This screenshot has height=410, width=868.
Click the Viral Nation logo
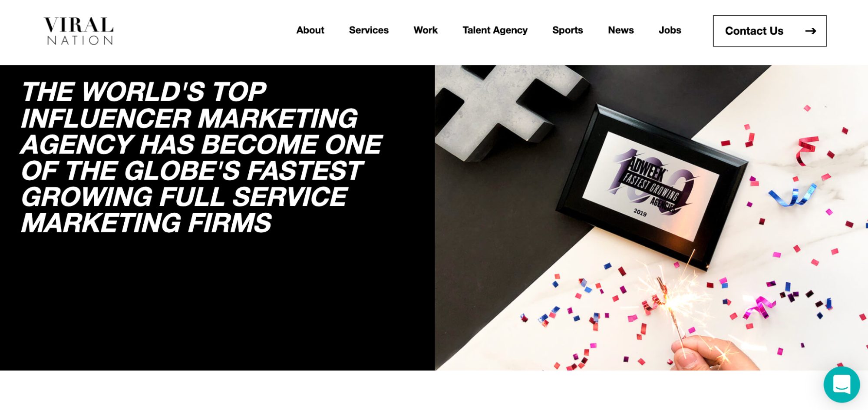click(x=79, y=31)
